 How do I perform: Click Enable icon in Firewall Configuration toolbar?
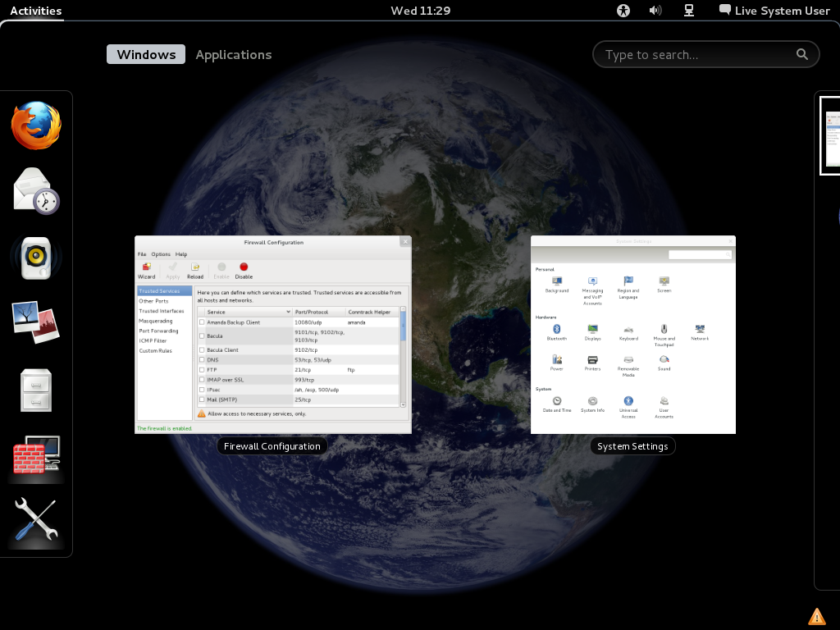(221, 271)
